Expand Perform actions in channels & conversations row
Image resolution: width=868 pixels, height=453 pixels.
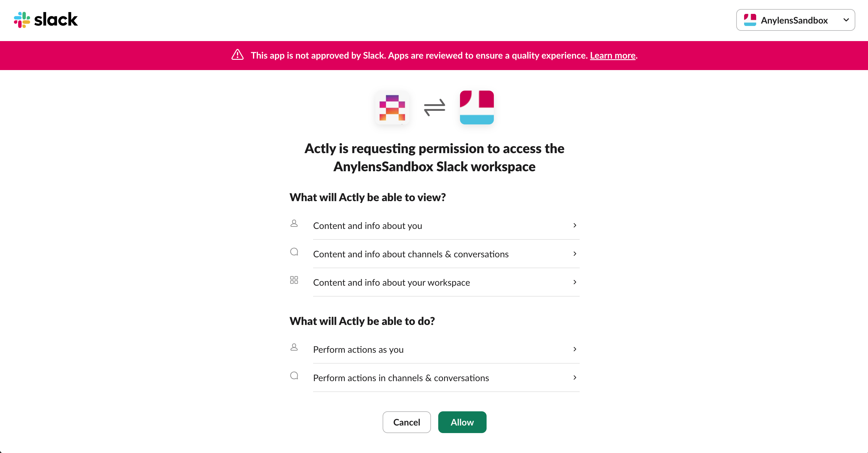(x=446, y=377)
